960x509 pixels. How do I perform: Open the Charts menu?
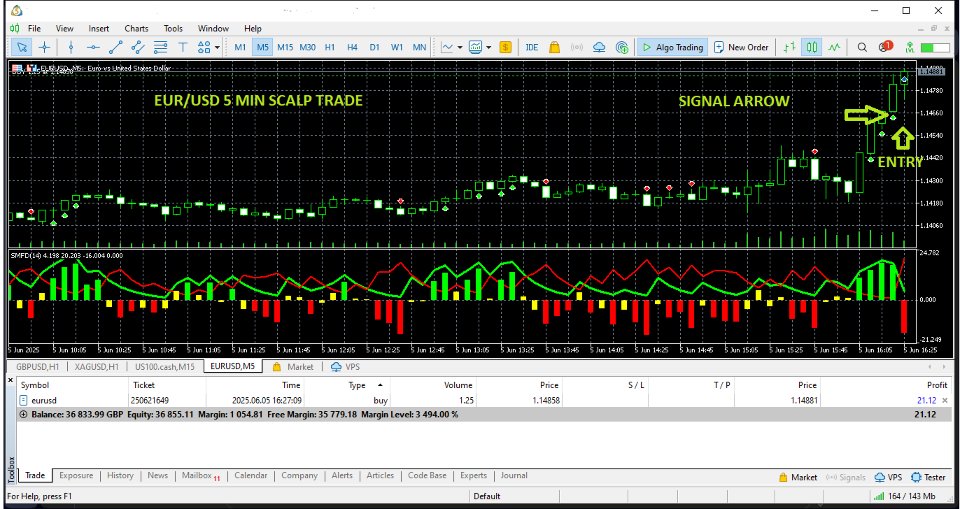[136, 28]
